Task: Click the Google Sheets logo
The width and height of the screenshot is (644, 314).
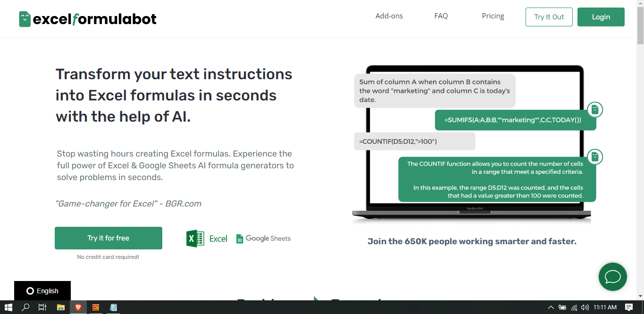Action: click(263, 239)
